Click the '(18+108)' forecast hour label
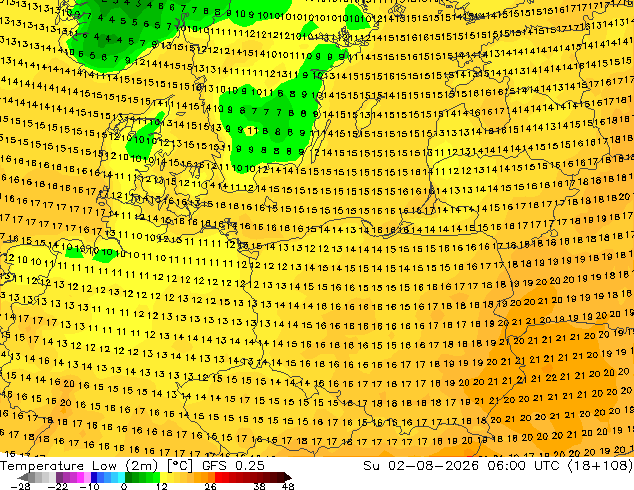The height and width of the screenshot is (490, 634). click(x=600, y=466)
